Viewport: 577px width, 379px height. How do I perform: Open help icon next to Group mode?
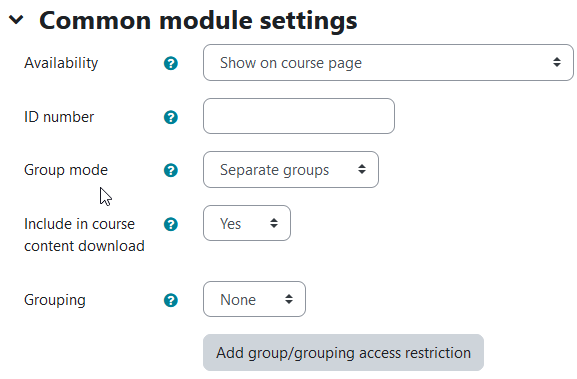click(x=171, y=170)
